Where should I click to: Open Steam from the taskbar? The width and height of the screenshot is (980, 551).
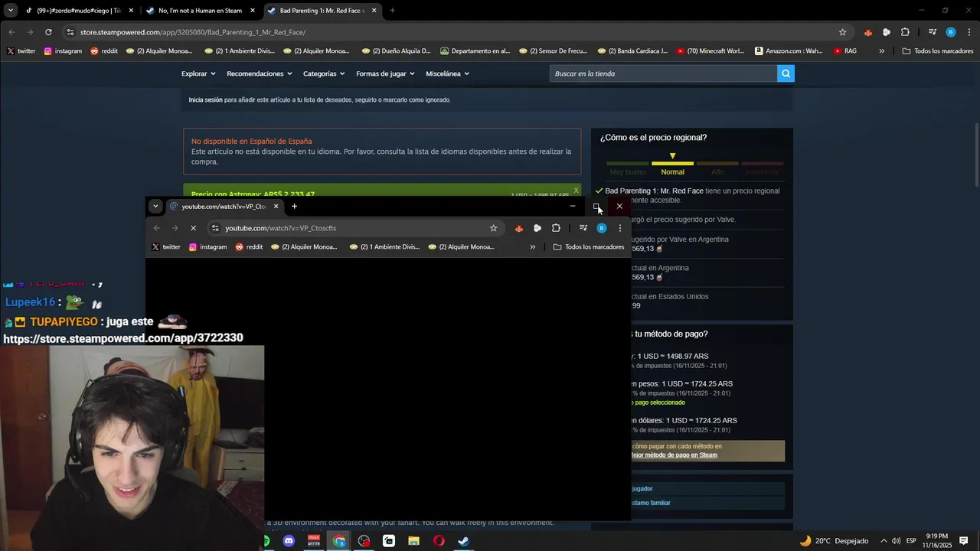[x=463, y=541]
